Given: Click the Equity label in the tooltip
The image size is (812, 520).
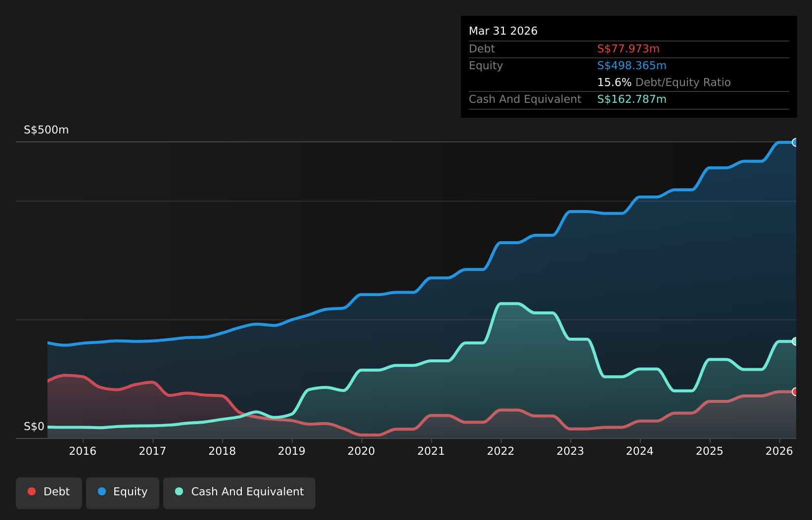Looking at the screenshot, I should pos(486,66).
